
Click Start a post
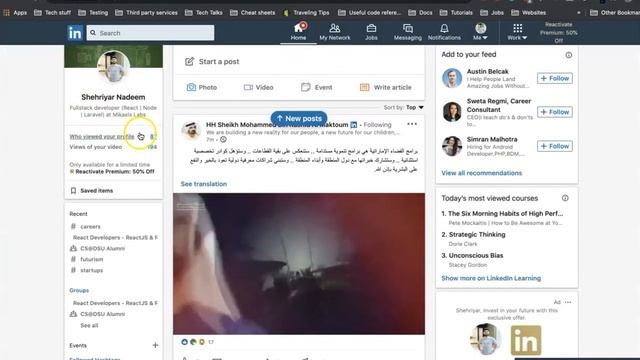point(212,62)
